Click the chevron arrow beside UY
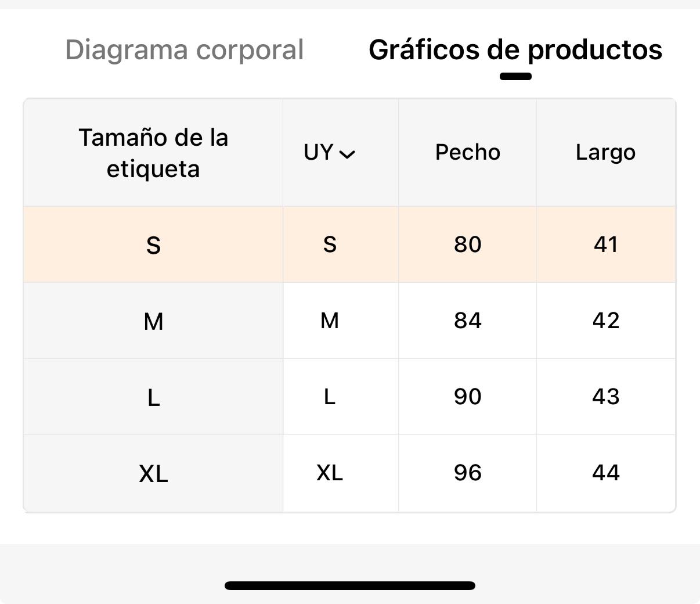 [347, 154]
